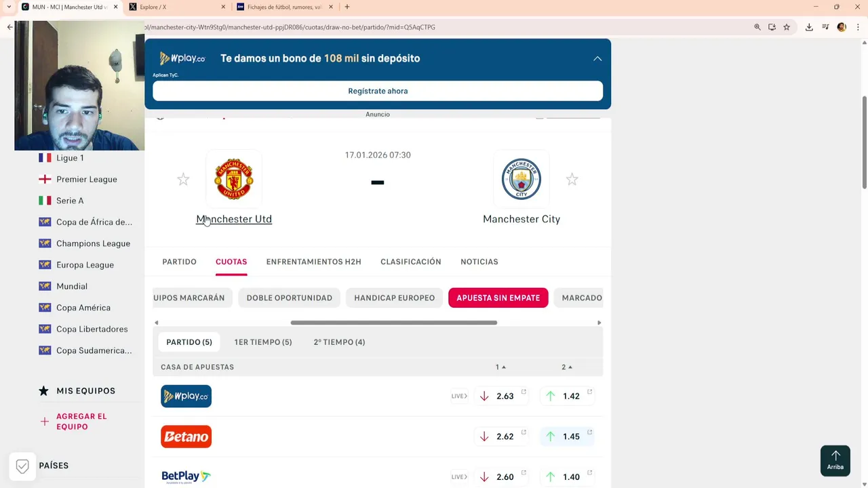
Task: Open BetPlay bookmaker logo
Action: point(186,476)
